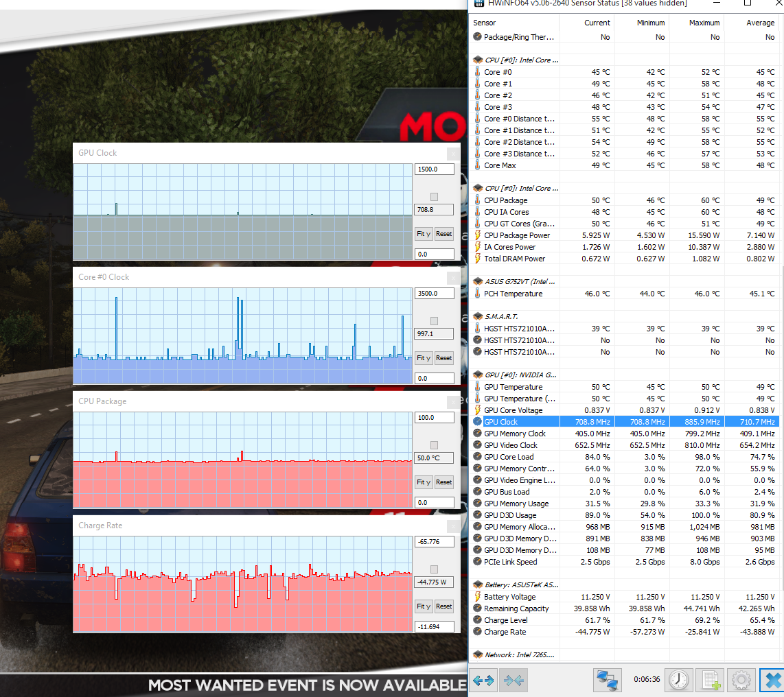Click the thermometer icon beside Core Max
Image resolution: width=784 pixels, height=697 pixels.
tap(478, 165)
